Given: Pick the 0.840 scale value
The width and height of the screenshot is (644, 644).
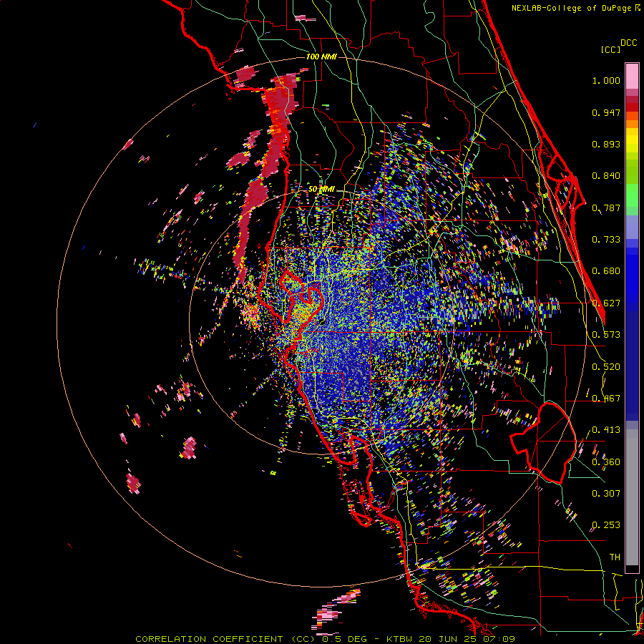Looking at the screenshot, I should (x=606, y=176).
